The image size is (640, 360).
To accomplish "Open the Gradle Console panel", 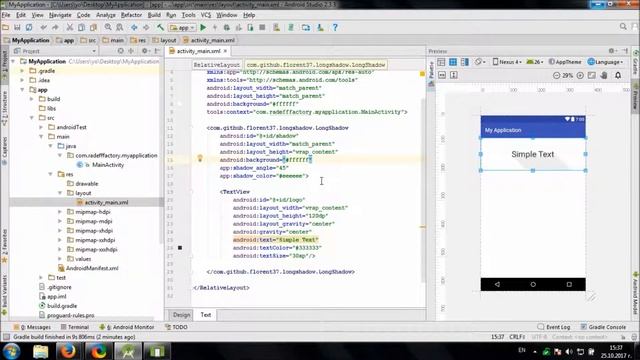I will pos(603,327).
